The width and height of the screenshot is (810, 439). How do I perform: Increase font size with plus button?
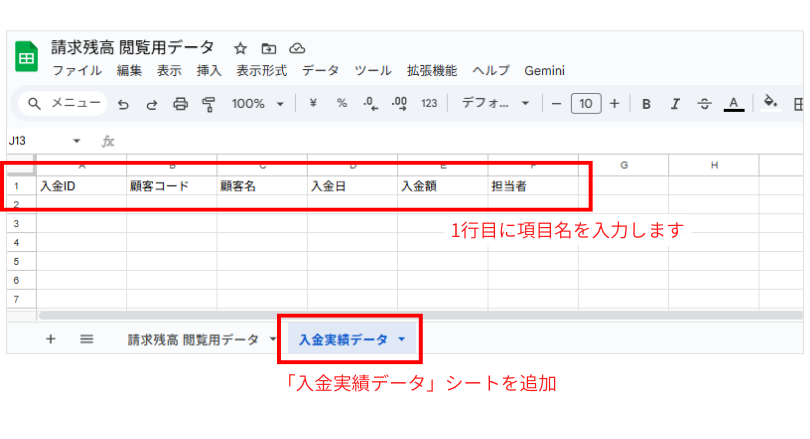coord(614,104)
